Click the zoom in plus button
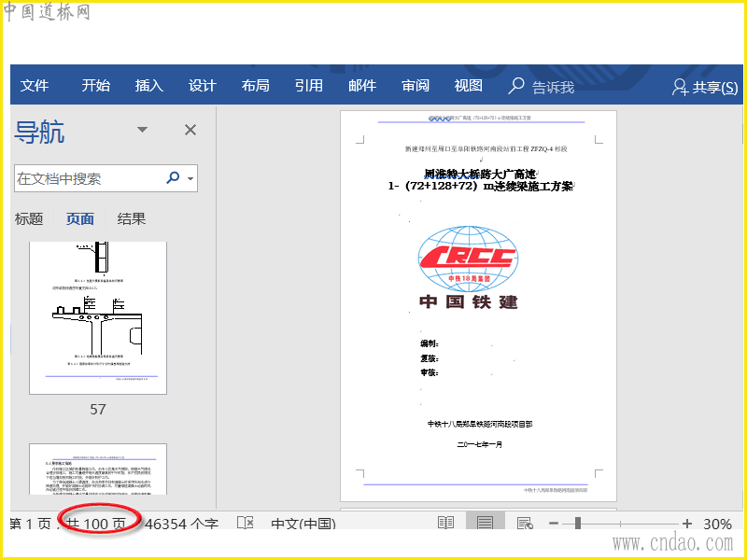Image resolution: width=747 pixels, height=560 pixels. [687, 524]
